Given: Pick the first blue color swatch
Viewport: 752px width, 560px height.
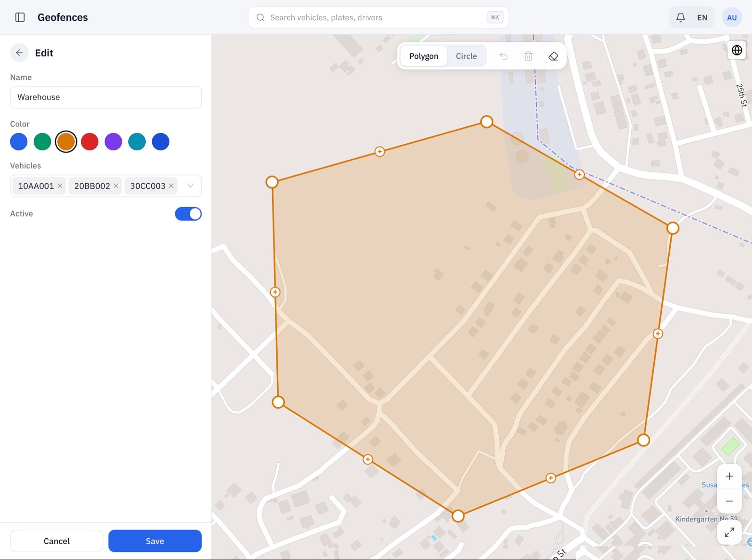Looking at the screenshot, I should [19, 142].
